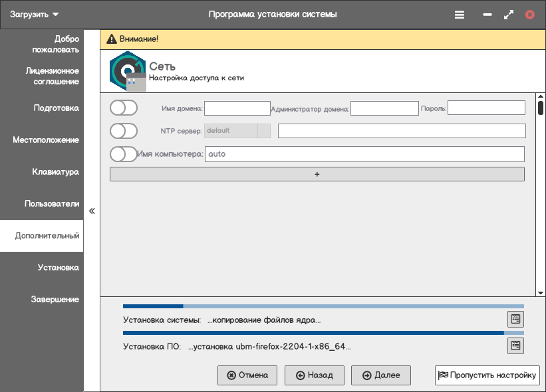Enable the domain name toggle
Viewport: 546px width, 392px height.
click(x=124, y=108)
